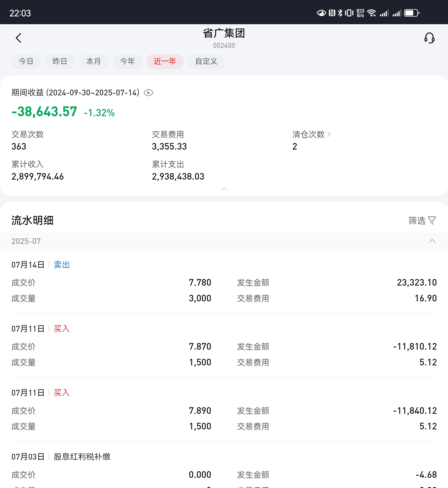Select the 本月 tab
The width and height of the screenshot is (448, 488).
click(x=94, y=61)
